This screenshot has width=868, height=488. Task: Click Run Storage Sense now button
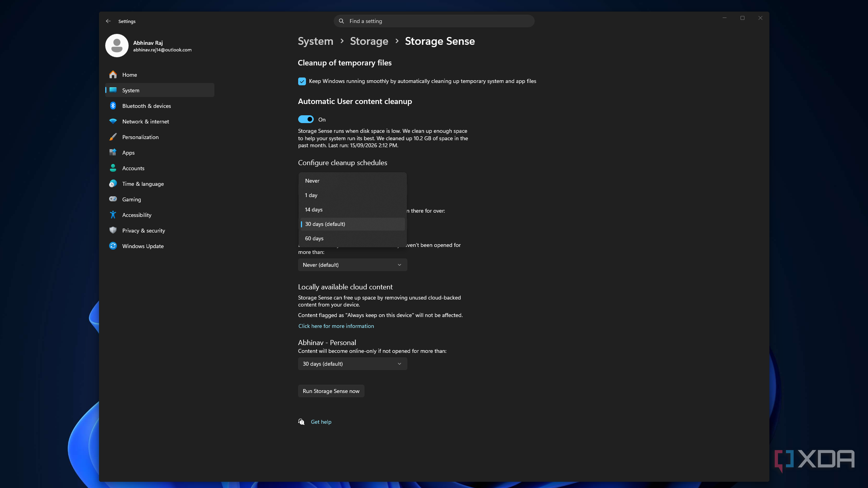click(331, 391)
